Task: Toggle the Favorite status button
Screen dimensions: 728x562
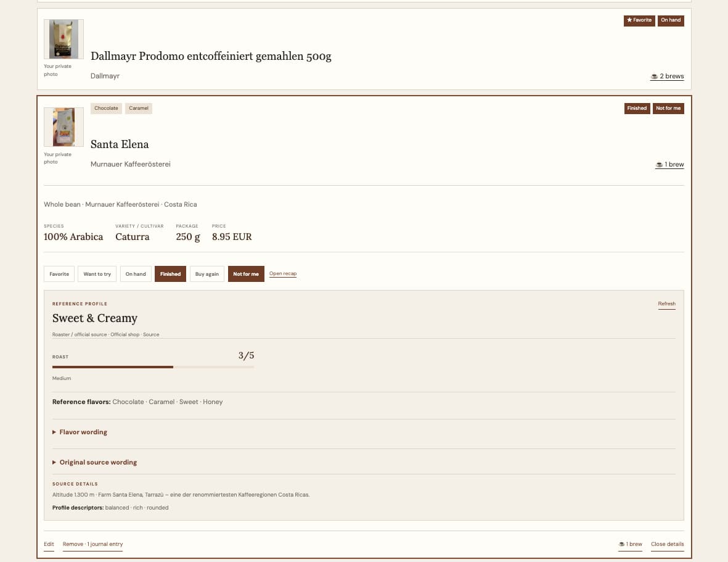Action: pyautogui.click(x=59, y=274)
